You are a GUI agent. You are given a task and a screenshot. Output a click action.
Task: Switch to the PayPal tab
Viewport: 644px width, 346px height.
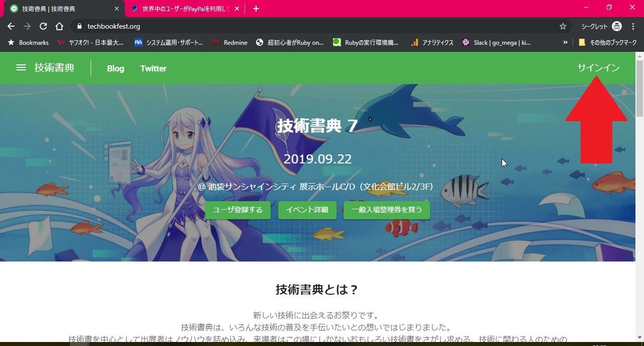coord(185,9)
